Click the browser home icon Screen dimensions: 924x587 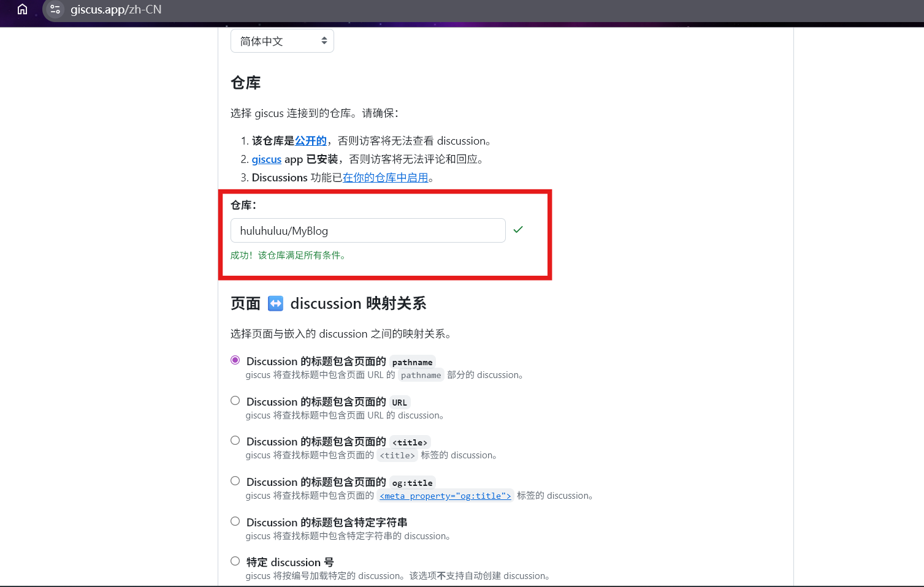[22, 9]
